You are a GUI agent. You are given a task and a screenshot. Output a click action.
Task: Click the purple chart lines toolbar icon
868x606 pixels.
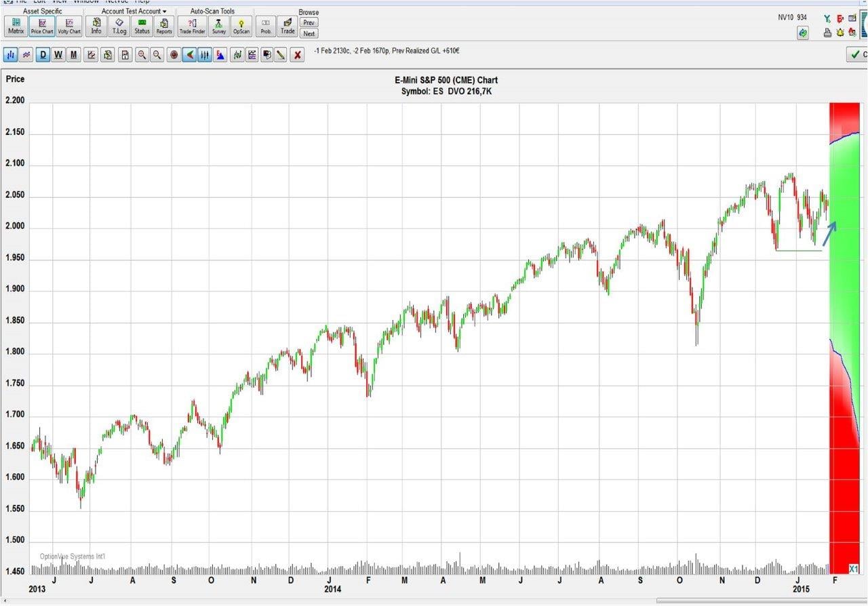252,55
